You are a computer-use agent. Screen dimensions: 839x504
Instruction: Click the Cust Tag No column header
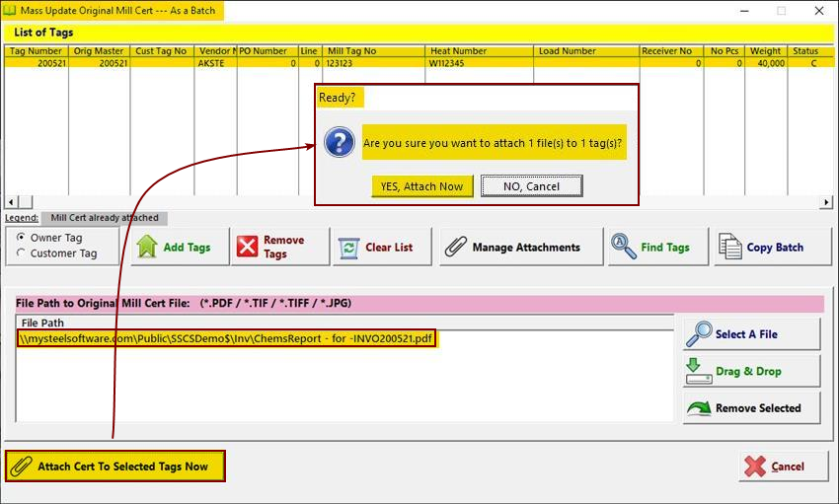tap(162, 51)
